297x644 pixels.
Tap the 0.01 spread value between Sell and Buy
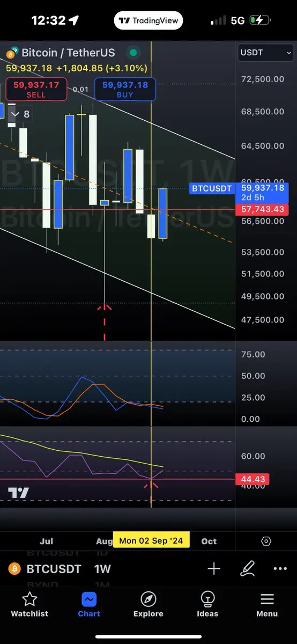(x=80, y=89)
